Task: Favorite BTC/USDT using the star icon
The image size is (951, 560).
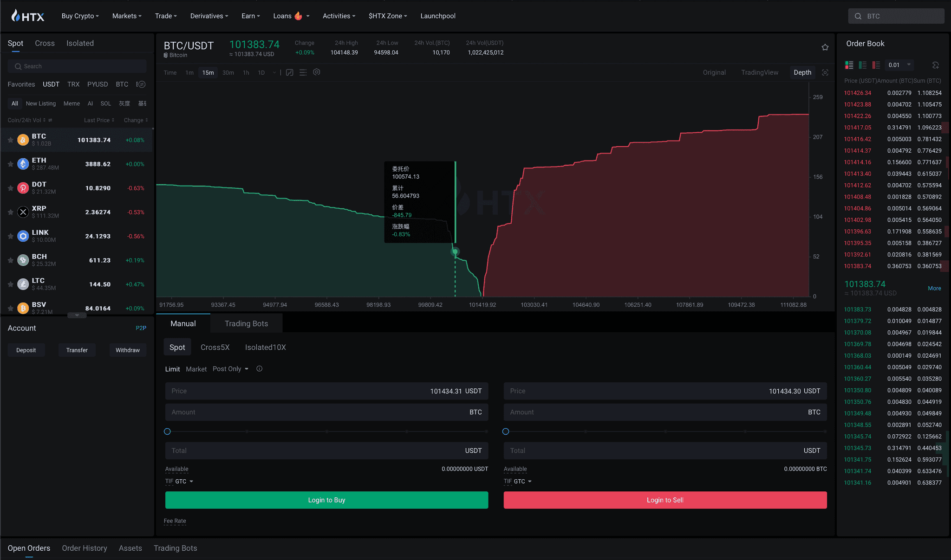Action: click(x=825, y=47)
